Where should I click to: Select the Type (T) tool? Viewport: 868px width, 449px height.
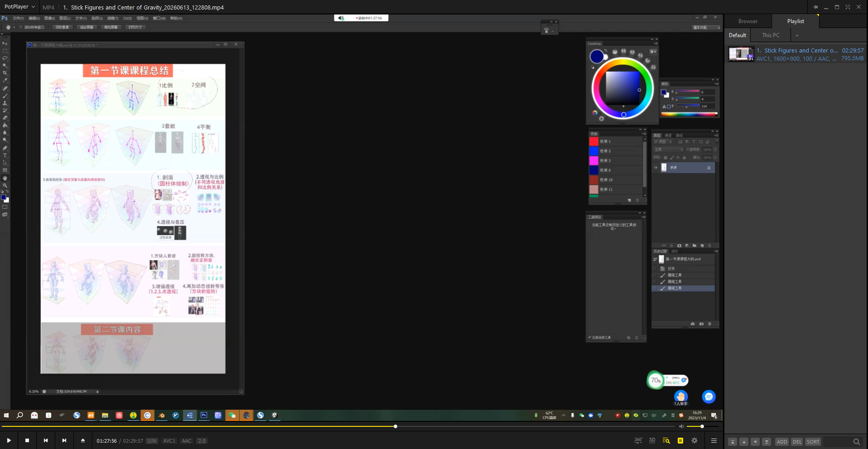tap(5, 155)
